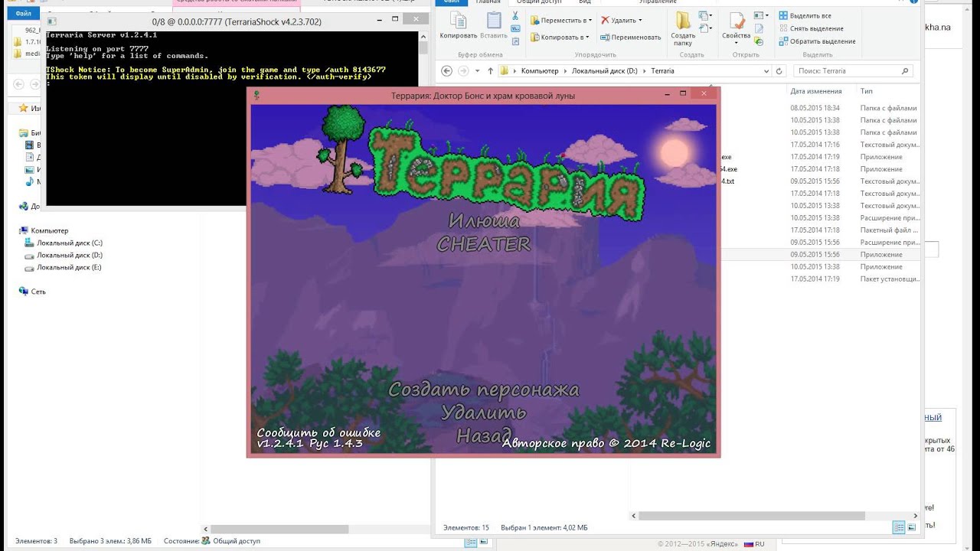This screenshot has height=551, width=980.
Task: Switch to details view icon in status bar
Action: pyautogui.click(x=899, y=527)
